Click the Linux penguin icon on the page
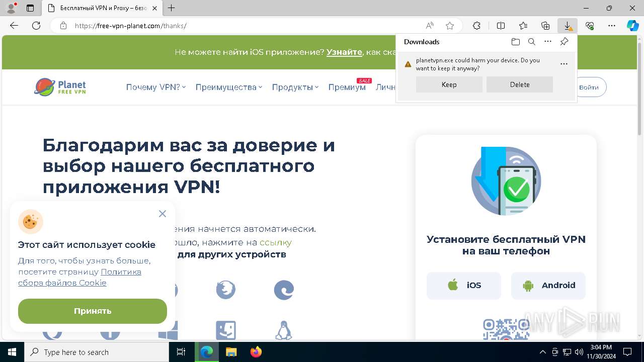 pos(284,330)
